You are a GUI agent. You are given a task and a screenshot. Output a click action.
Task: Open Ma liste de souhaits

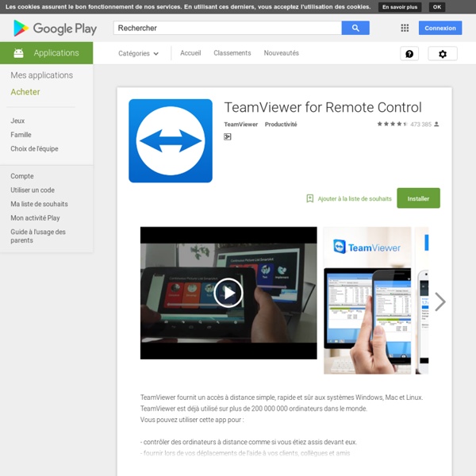39,204
